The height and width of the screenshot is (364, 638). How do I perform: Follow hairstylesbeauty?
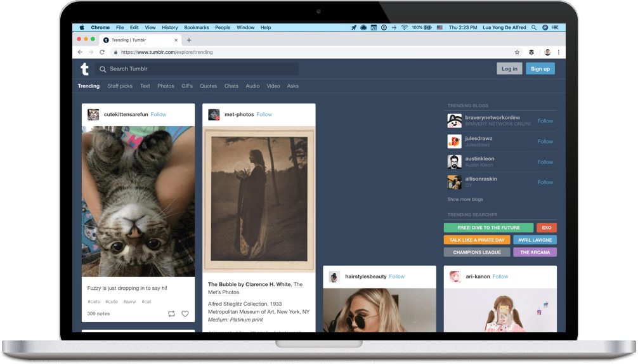[397, 276]
